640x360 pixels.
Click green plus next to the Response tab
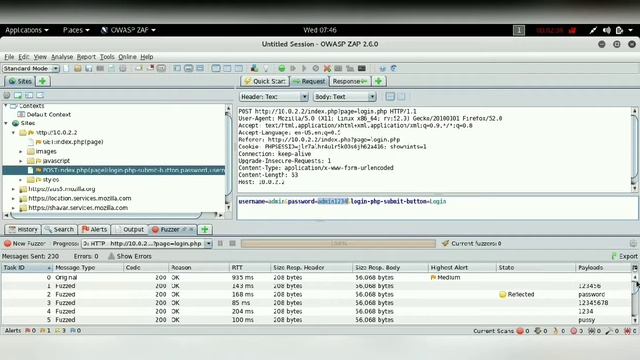(x=378, y=81)
